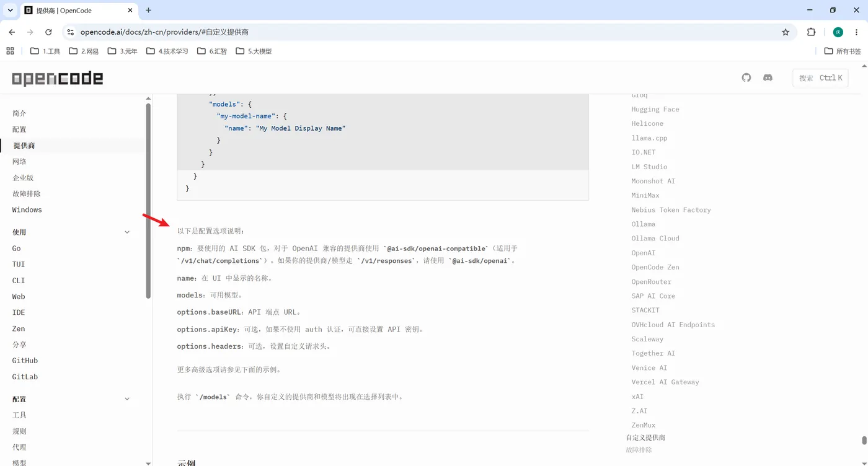Jump to LM Studio in table of contents

(x=649, y=167)
